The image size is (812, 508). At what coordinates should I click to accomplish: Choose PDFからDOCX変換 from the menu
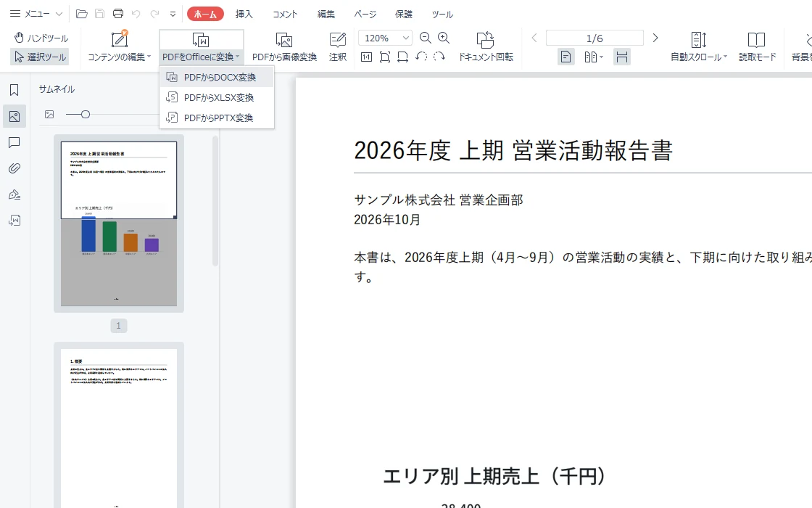(x=217, y=77)
